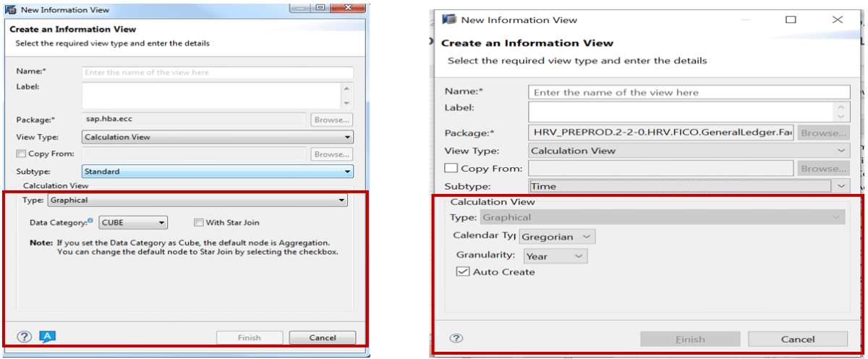Screen dimensions: 868x359
Task: Open Granularity Year dropdown
Action: click(x=556, y=256)
